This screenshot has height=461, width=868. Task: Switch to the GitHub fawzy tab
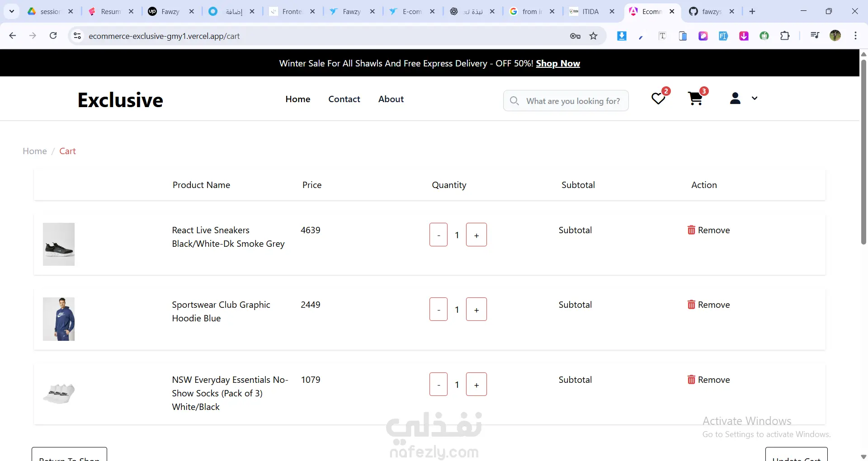(x=712, y=11)
